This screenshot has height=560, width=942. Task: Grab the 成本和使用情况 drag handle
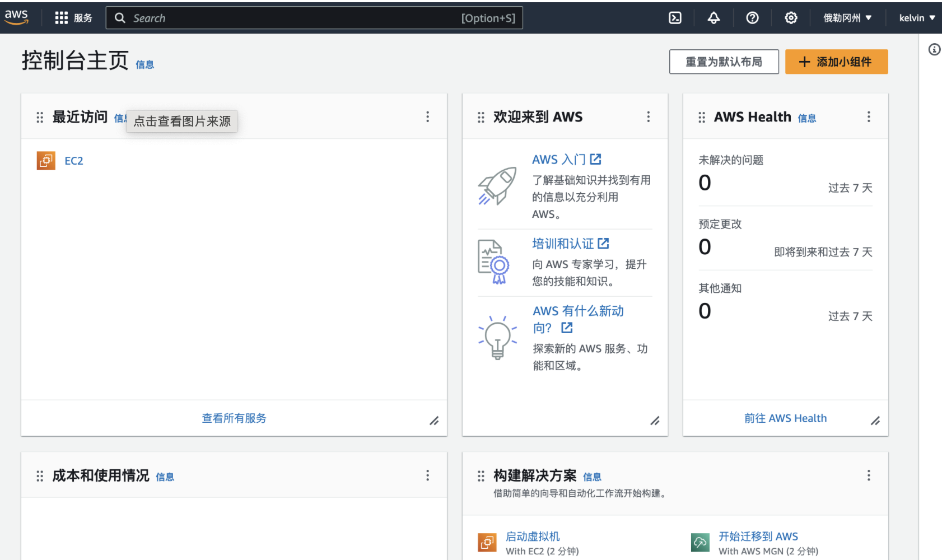(40, 476)
